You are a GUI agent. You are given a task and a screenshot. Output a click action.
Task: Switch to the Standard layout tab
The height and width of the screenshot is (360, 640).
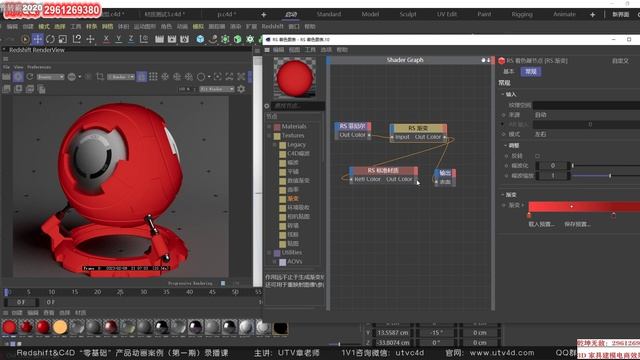(329, 14)
